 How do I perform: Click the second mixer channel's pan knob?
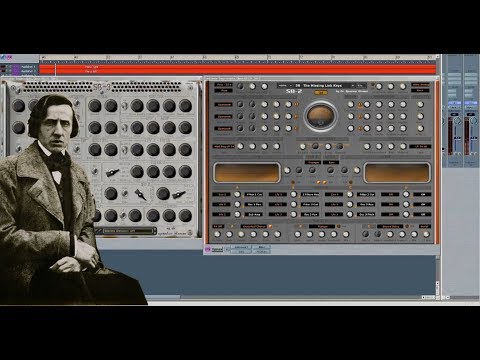(474, 121)
